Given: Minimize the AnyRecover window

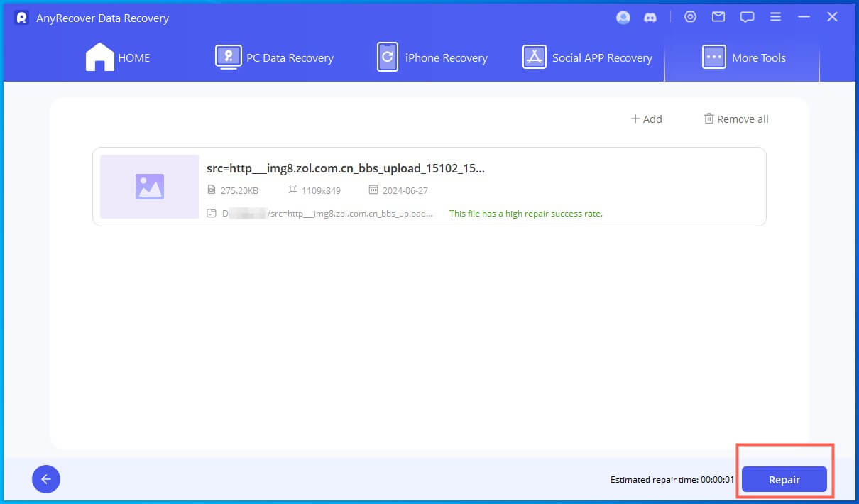Looking at the screenshot, I should (804, 18).
